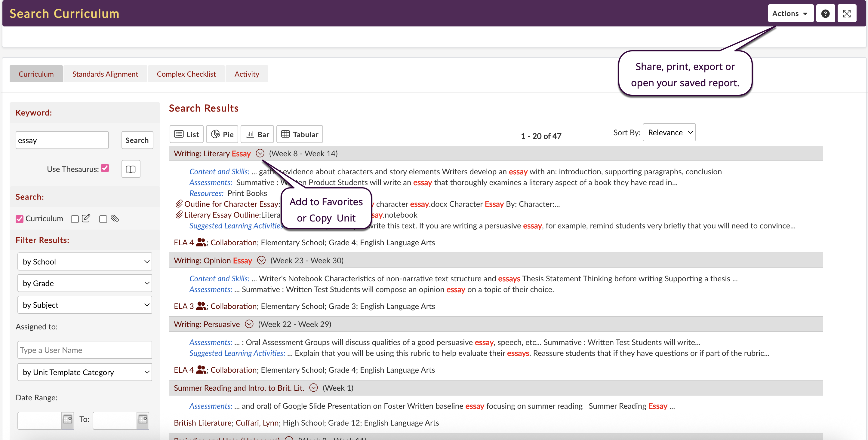Image resolution: width=868 pixels, height=440 pixels.
Task: Open the Date Range start calendar icon
Action: [67, 419]
